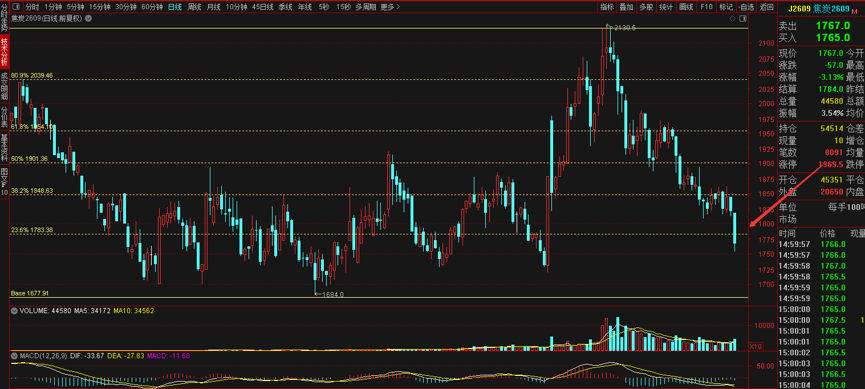Click the 2130.5 high price marker
Image resolution: width=865 pixels, height=389 pixels.
click(624, 28)
